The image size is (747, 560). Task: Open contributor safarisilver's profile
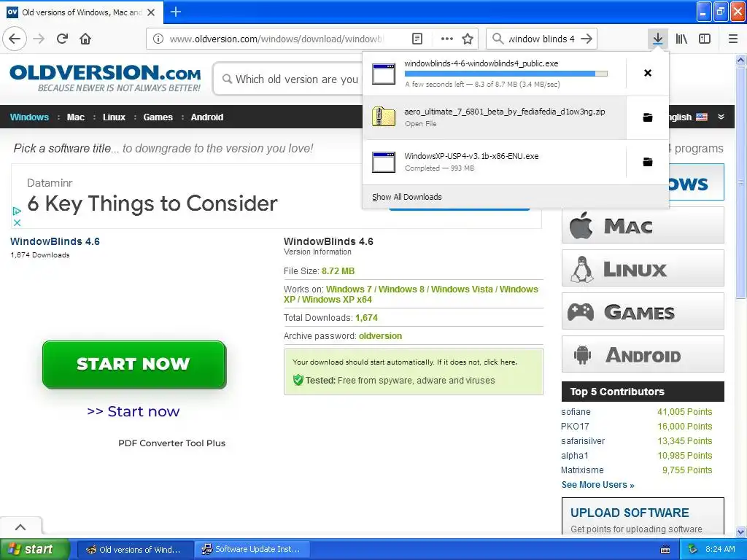click(583, 441)
